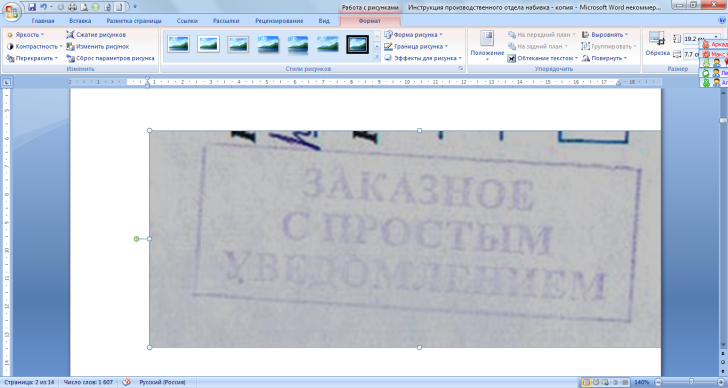Open Обтекание текстом text wrapping

tap(543, 58)
